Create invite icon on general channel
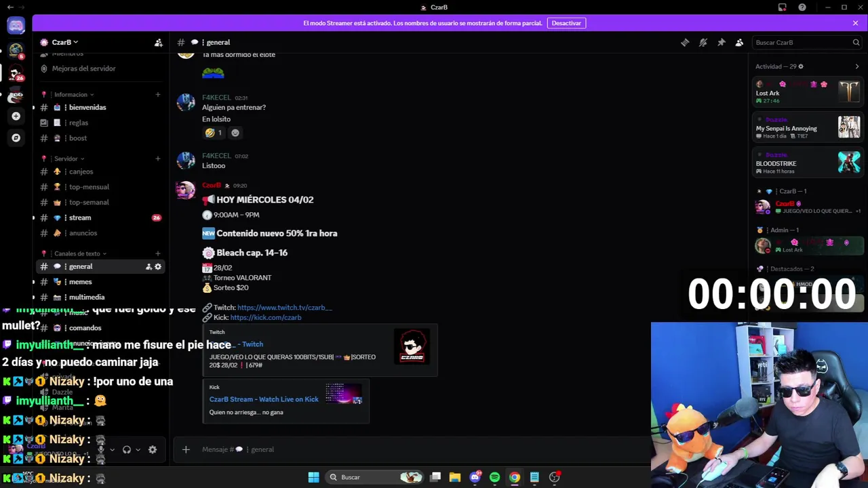Viewport: 868px width, 488px height. [149, 266]
